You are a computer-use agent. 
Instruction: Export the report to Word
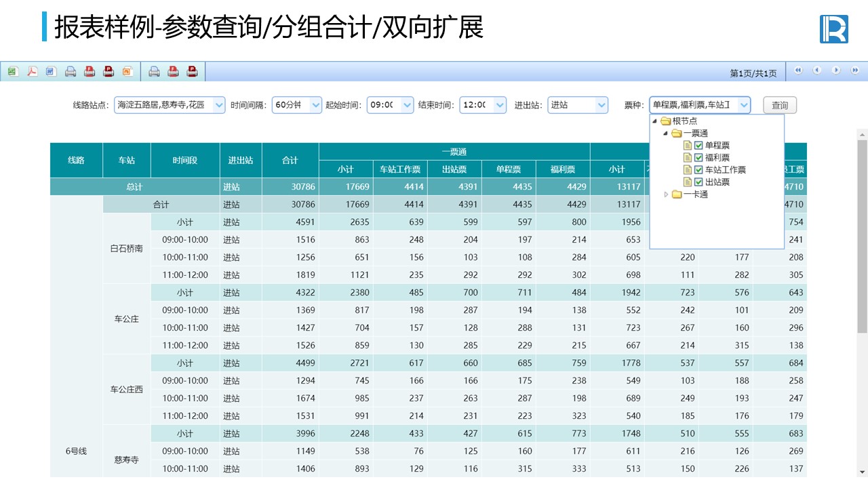click(51, 71)
